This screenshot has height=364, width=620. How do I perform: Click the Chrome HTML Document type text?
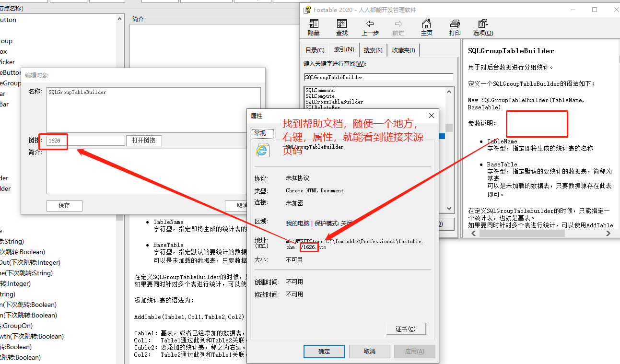coord(315,190)
